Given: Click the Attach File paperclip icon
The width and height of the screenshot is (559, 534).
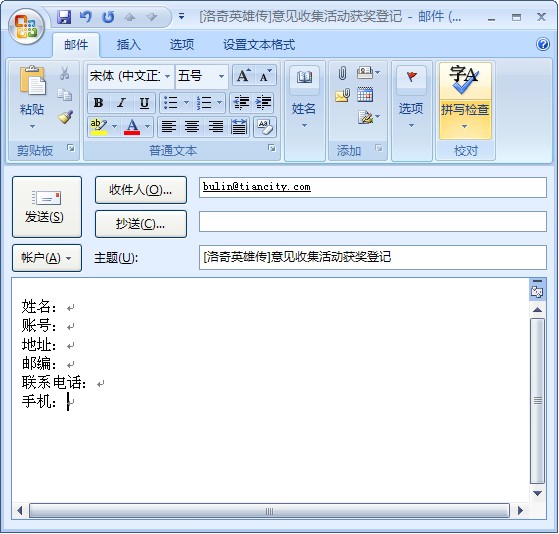Looking at the screenshot, I should (342, 73).
